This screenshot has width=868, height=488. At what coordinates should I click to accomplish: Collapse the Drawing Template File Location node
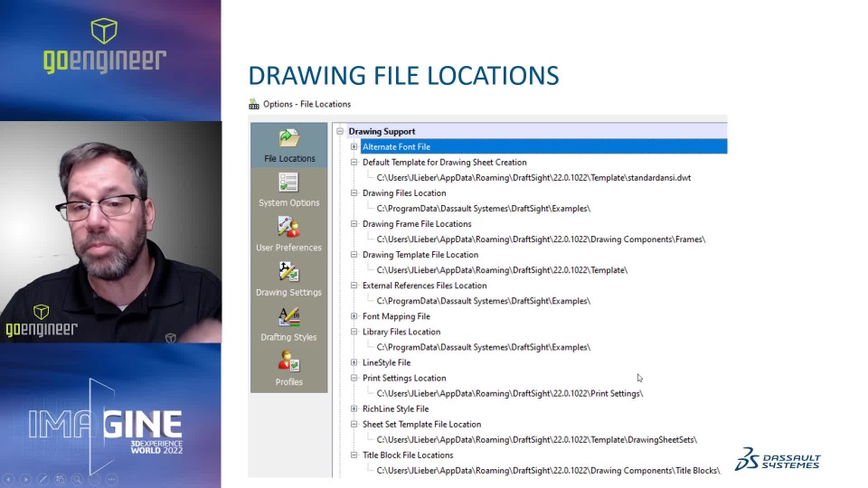click(x=354, y=255)
